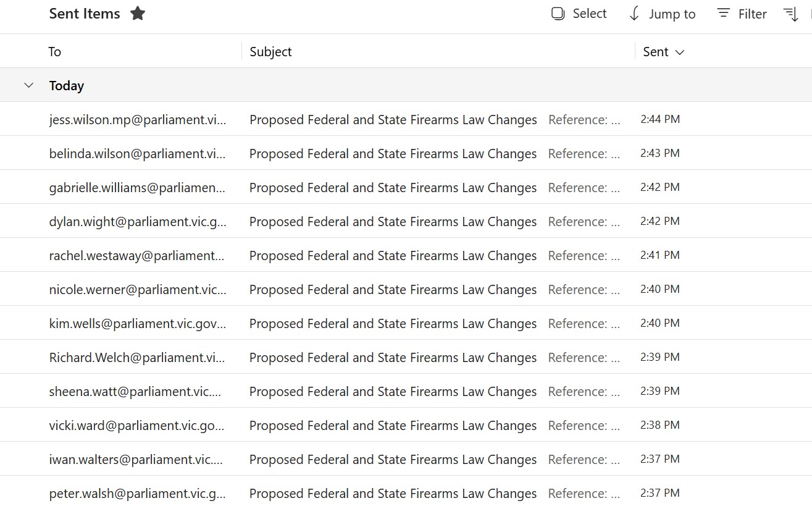Viewport: 812px width, 506px height.
Task: Click the sort order icon
Action: click(791, 14)
